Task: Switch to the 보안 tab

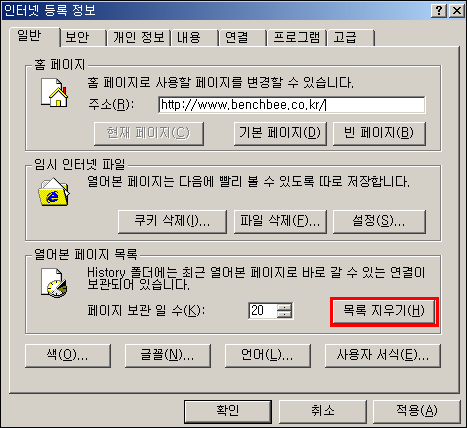Action: 77,37
